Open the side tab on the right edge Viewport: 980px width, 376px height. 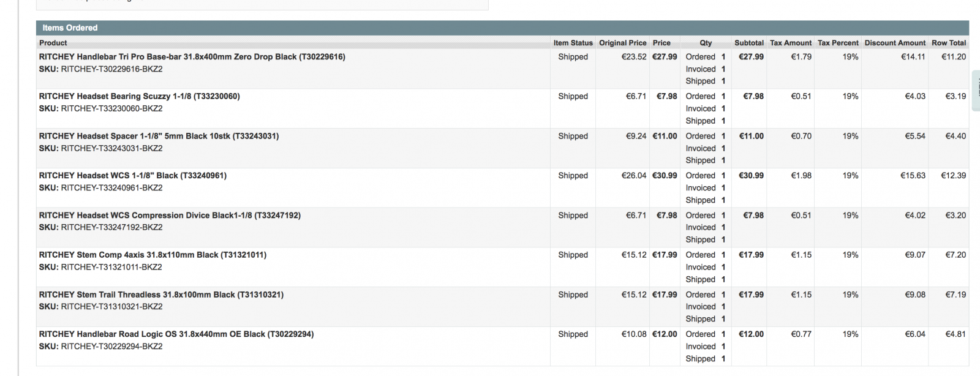[x=976, y=83]
